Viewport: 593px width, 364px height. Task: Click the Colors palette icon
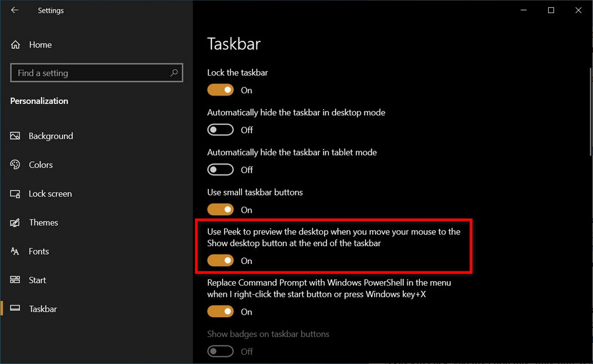[15, 165]
